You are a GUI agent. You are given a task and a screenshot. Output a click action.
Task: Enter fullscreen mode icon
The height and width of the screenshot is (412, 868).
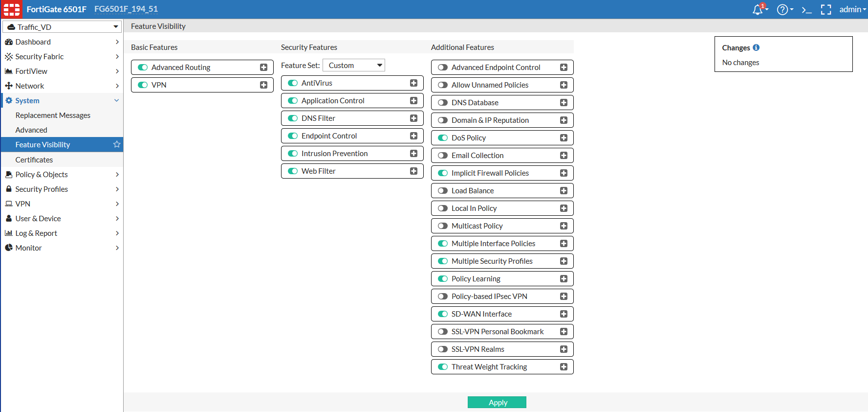pos(826,9)
